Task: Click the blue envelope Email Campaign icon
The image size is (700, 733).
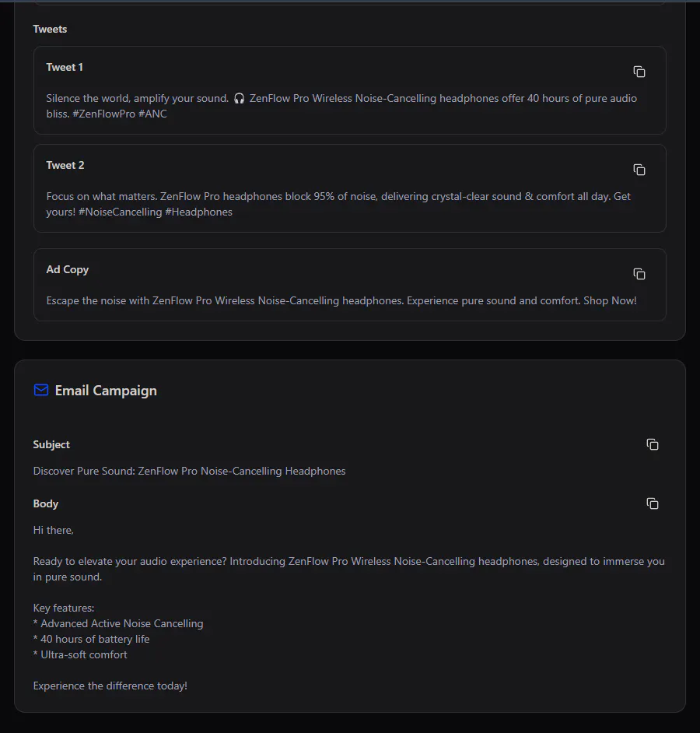Action: [x=41, y=390]
